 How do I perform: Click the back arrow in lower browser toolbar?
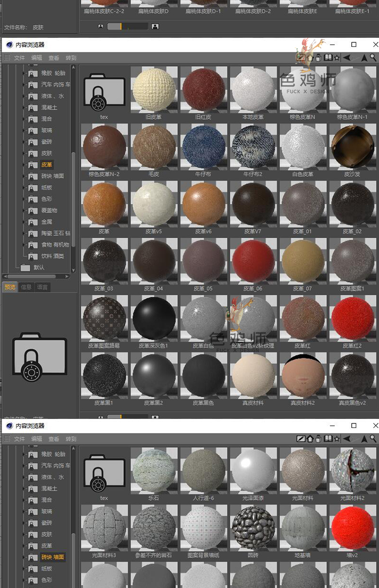point(347,439)
